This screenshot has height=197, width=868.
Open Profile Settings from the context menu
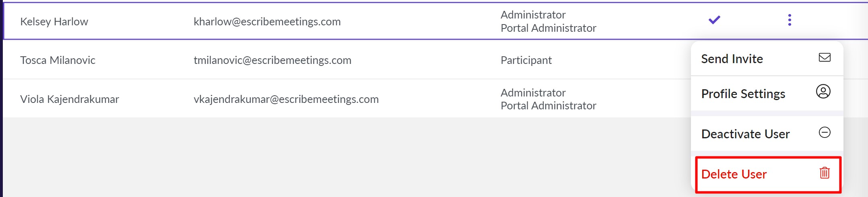point(743,94)
